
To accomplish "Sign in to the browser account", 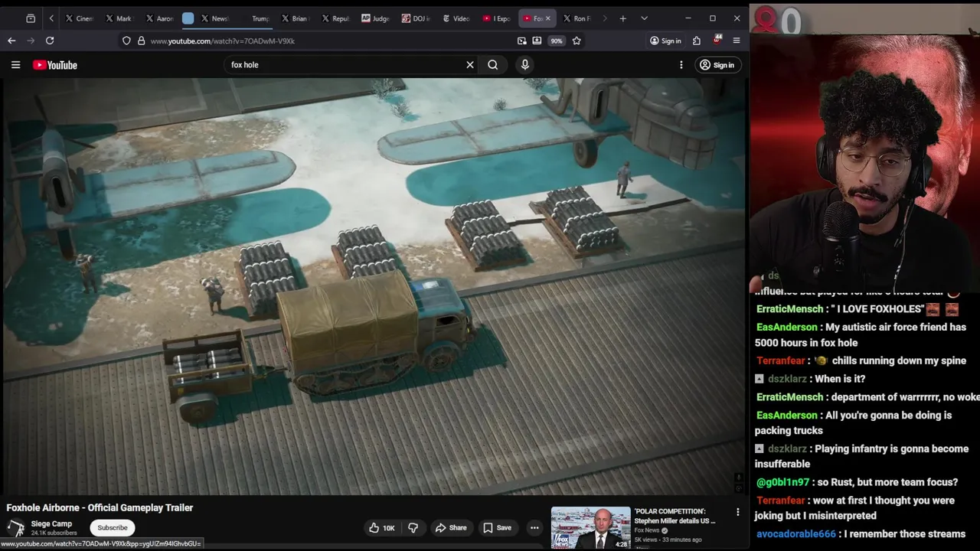I will pos(665,41).
